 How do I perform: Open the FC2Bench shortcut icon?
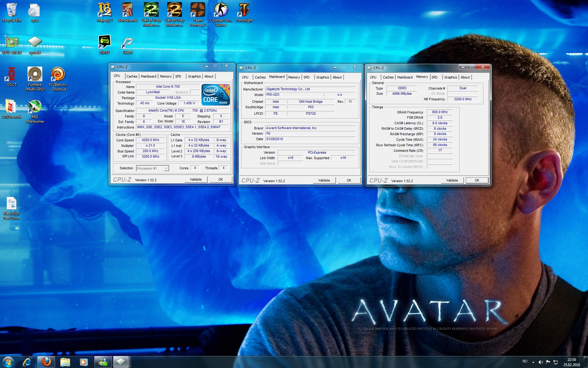(x=58, y=79)
